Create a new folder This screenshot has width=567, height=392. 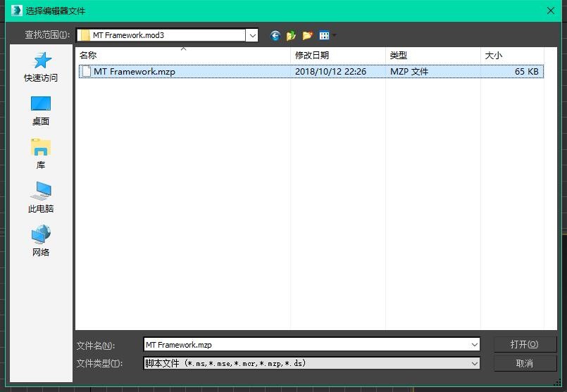click(x=307, y=35)
